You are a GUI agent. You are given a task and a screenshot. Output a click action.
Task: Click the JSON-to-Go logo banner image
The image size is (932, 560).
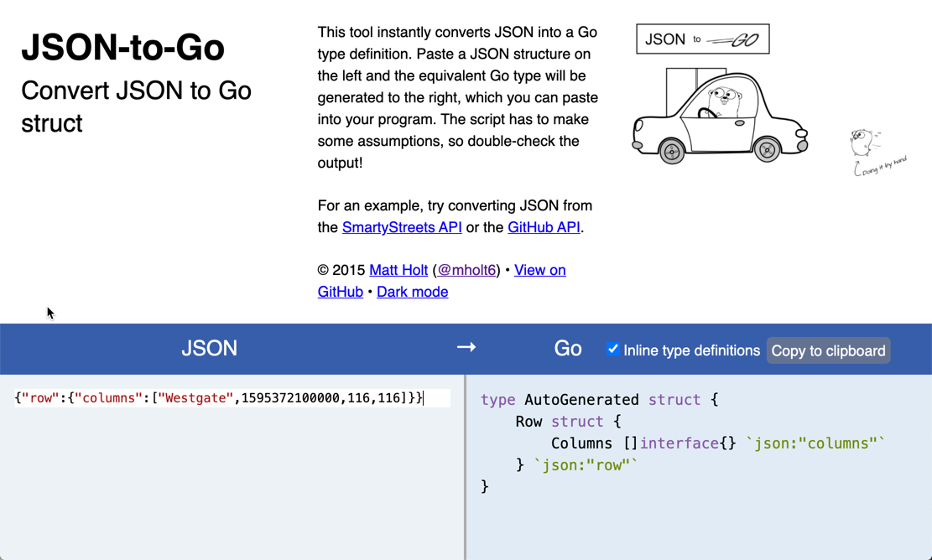702,38
